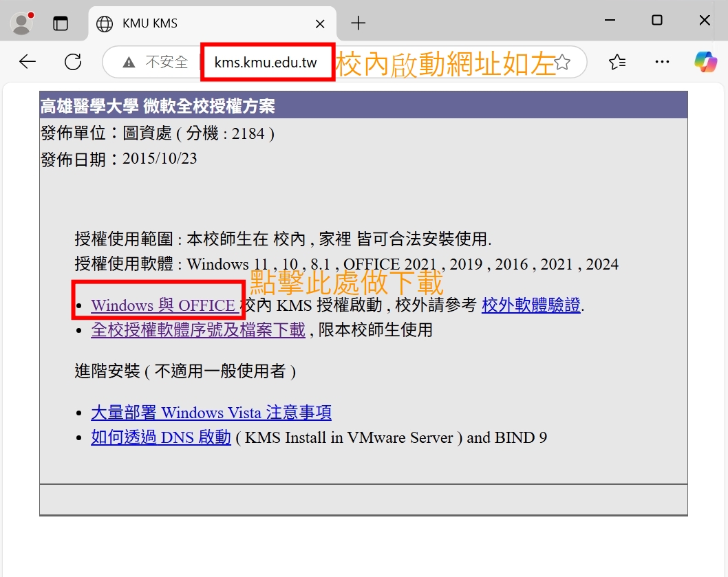
Task: Open Settings and more ellipsis menu
Action: coord(662,62)
